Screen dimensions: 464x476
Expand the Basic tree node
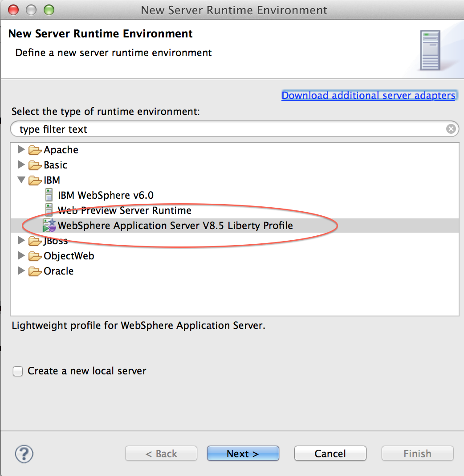click(21, 165)
